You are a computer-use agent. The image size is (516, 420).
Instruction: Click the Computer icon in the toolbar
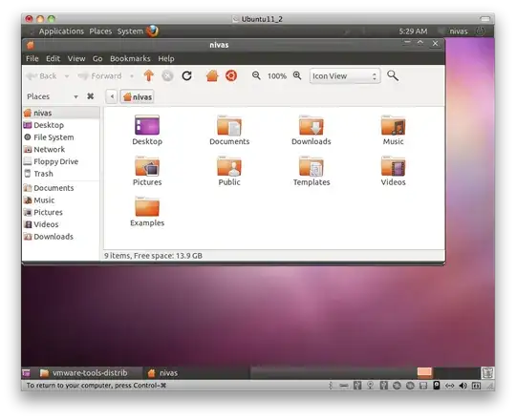pos(231,76)
